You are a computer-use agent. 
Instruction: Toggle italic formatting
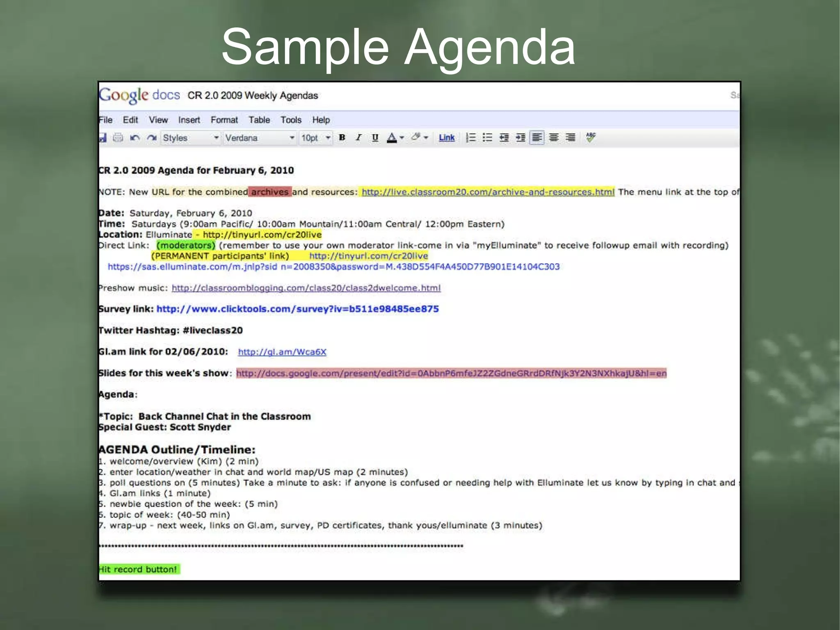click(358, 137)
